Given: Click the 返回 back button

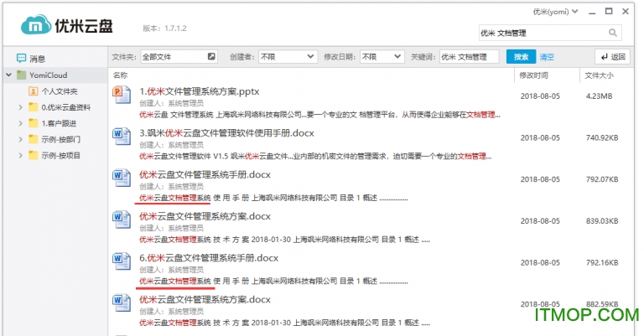Looking at the screenshot, I should (x=612, y=57).
